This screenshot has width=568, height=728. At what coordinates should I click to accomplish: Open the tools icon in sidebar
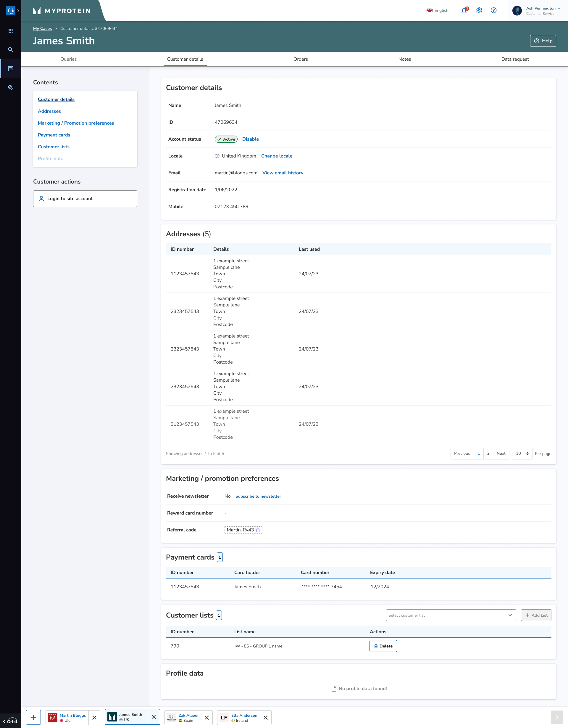tap(11, 87)
